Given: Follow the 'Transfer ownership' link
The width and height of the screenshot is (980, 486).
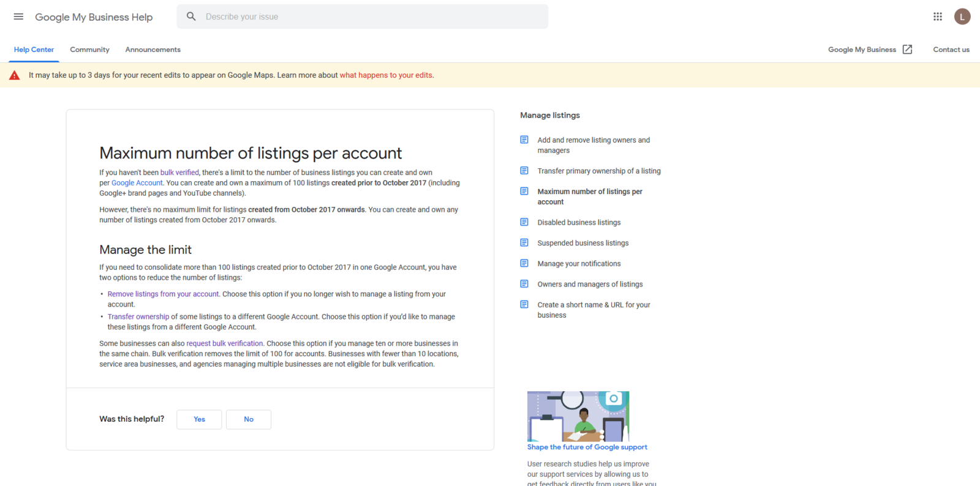Looking at the screenshot, I should click(x=138, y=316).
